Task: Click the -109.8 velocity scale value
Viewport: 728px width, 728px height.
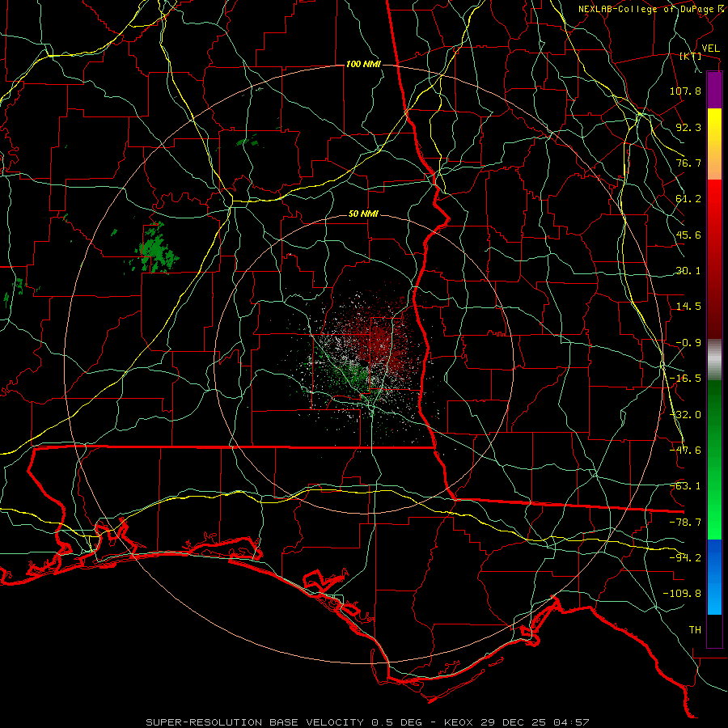Action: click(x=682, y=594)
